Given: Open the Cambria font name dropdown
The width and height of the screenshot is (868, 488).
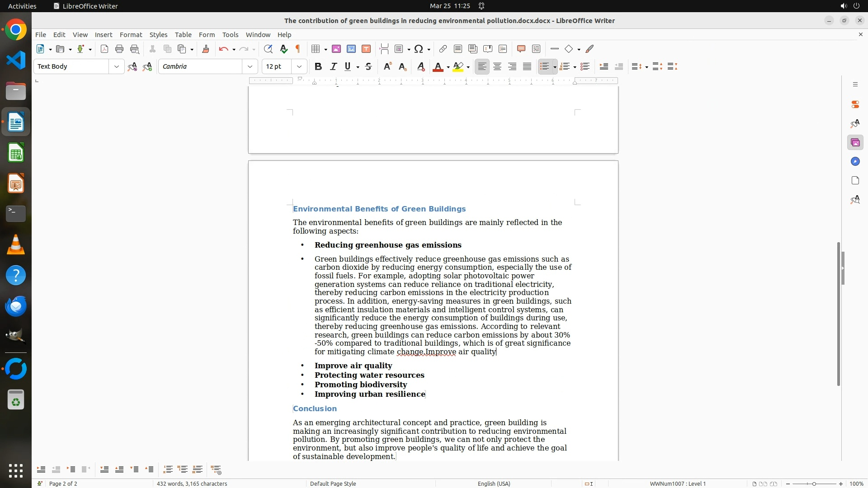Looking at the screenshot, I should [250, 67].
